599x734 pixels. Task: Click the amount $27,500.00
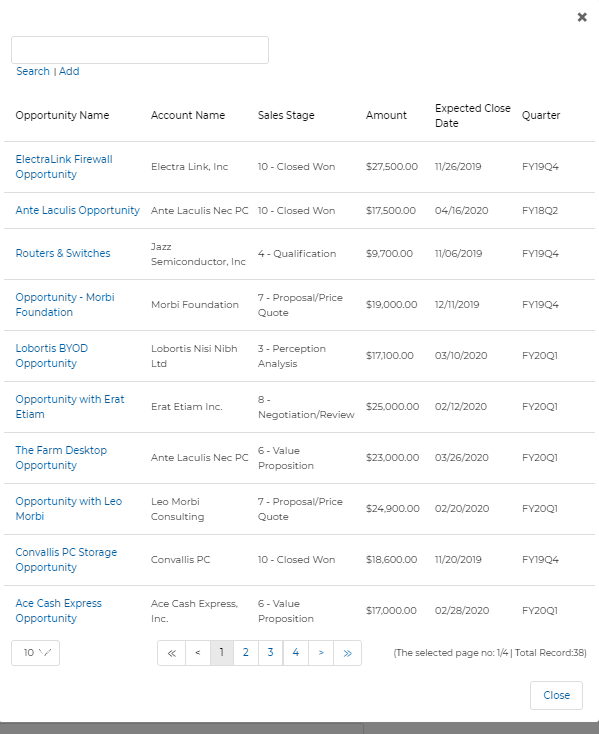coord(392,167)
